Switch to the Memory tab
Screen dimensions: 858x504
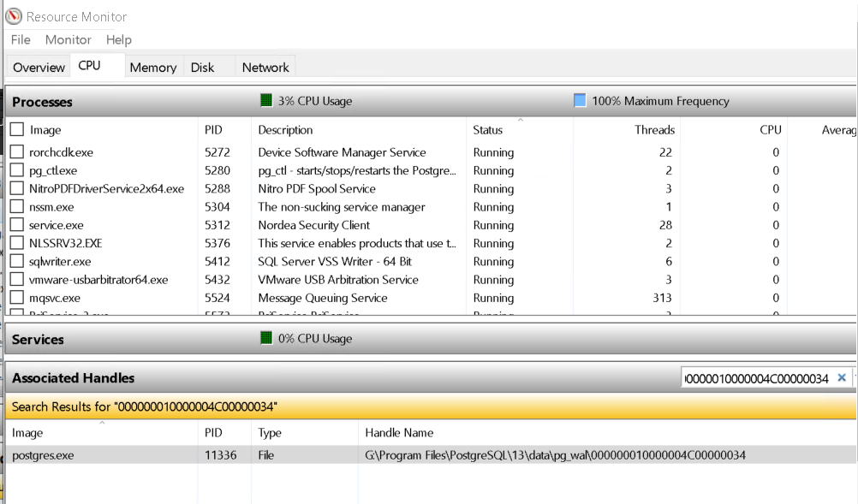(x=153, y=68)
